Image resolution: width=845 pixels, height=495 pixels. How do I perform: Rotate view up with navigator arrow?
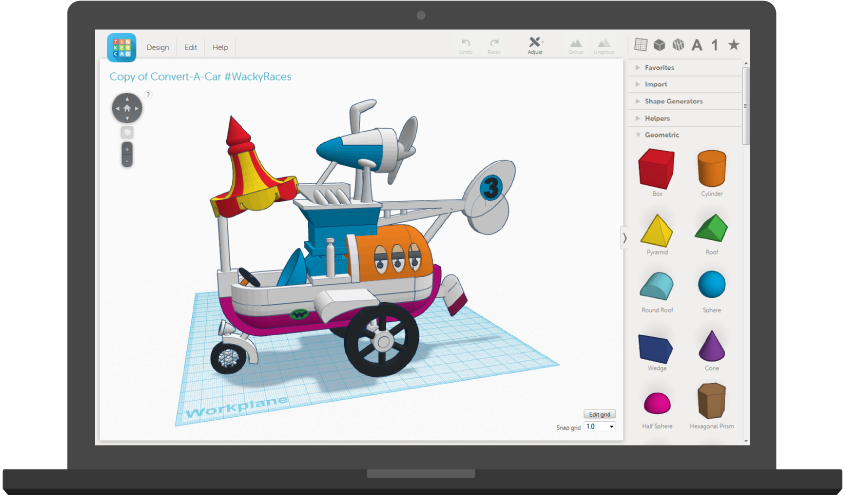[127, 99]
